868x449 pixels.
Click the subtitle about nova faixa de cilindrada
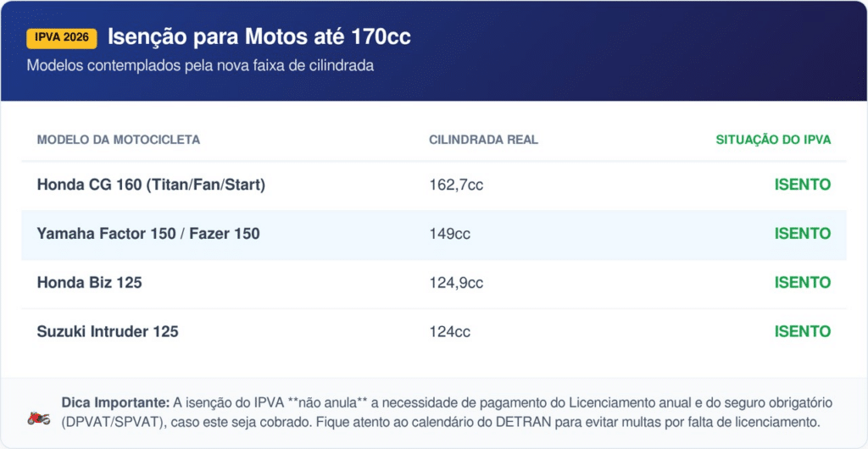200,65
